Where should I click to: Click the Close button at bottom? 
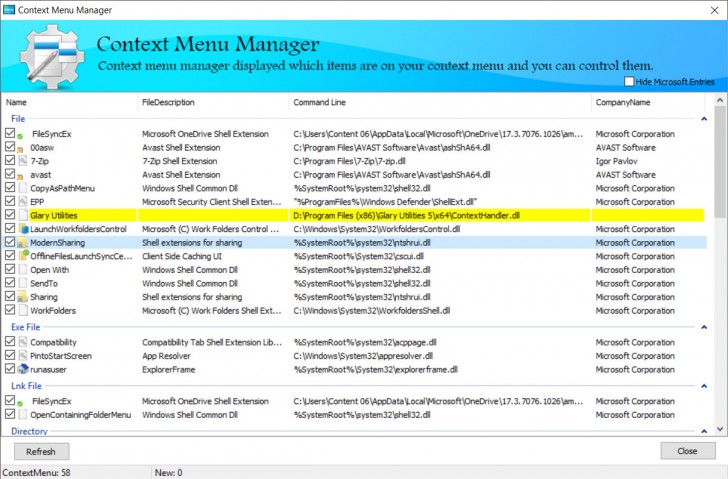pyautogui.click(x=688, y=451)
